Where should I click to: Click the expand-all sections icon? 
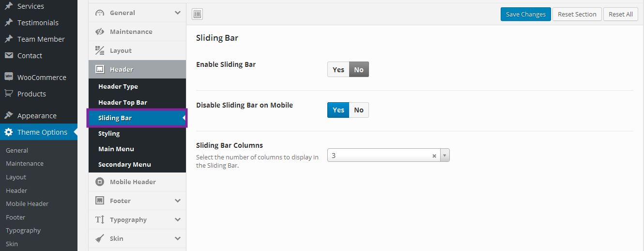coord(198,14)
